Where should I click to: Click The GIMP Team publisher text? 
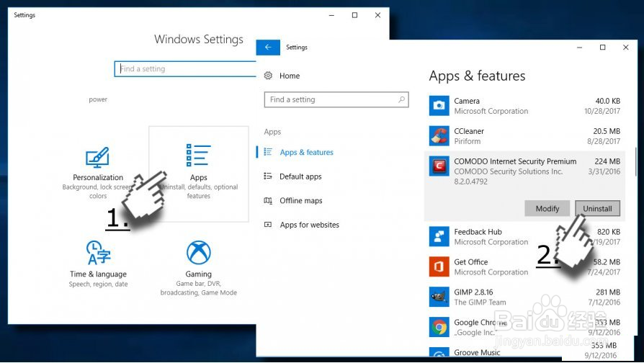click(480, 302)
